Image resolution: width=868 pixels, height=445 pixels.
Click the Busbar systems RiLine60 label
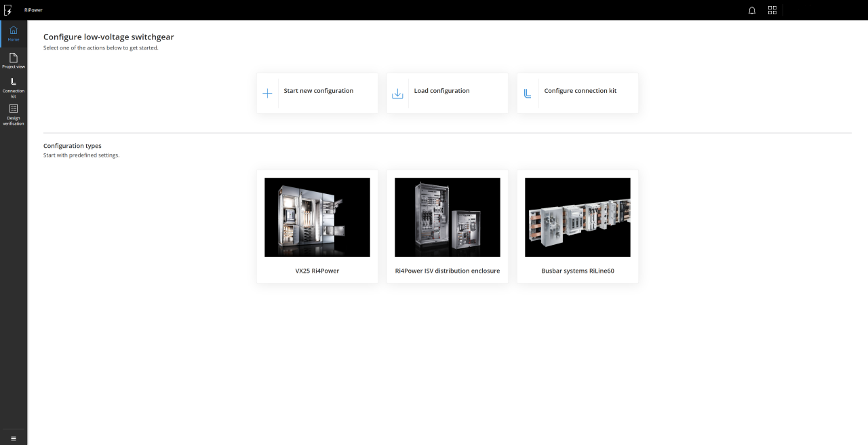coord(578,271)
